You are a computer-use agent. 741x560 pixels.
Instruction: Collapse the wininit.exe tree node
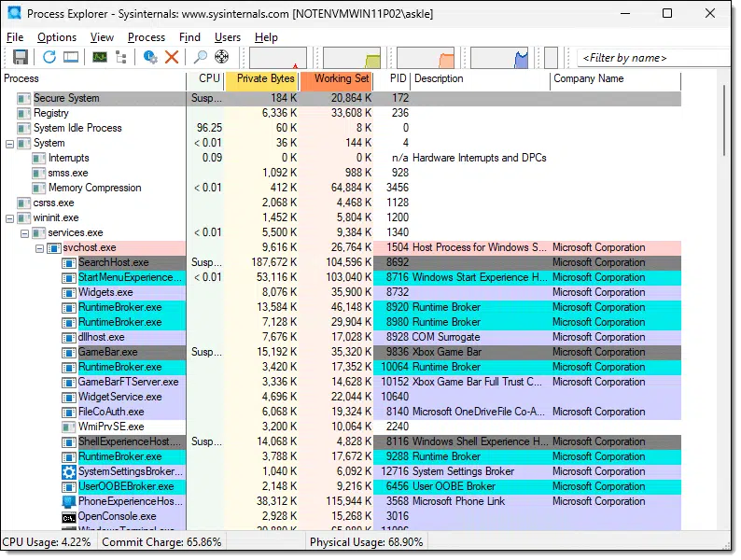click(9, 218)
